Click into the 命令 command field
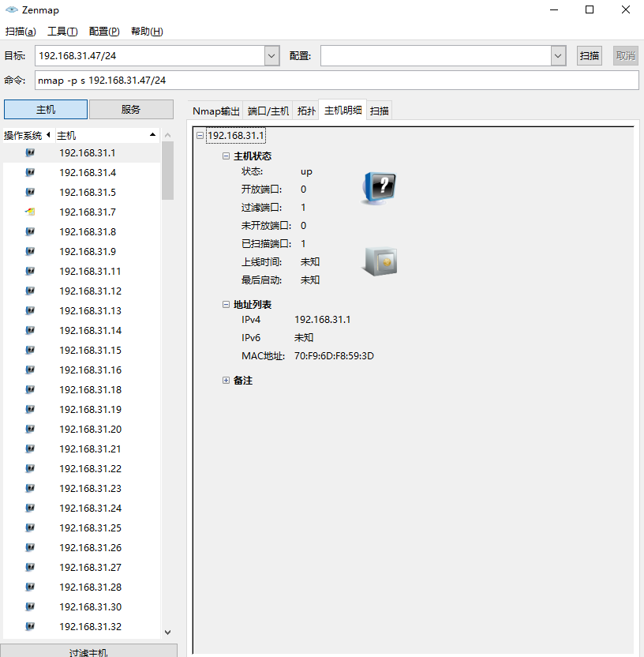644x657 pixels. (337, 80)
